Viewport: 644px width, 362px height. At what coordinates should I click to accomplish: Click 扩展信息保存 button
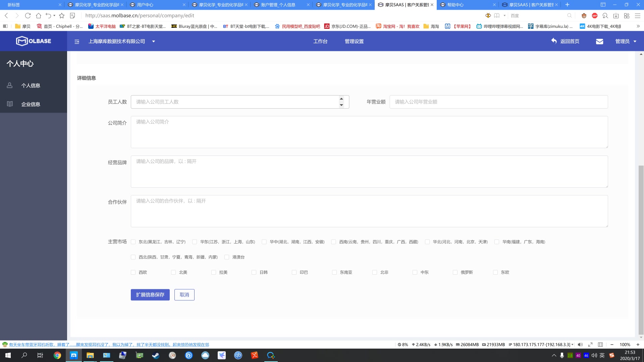[x=150, y=295]
